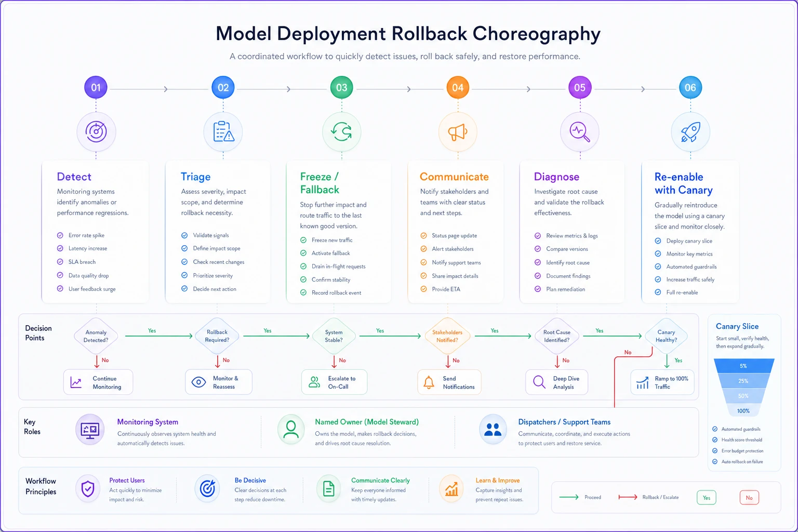Click the Dispatchers / Support Teams people icon

[x=493, y=430]
